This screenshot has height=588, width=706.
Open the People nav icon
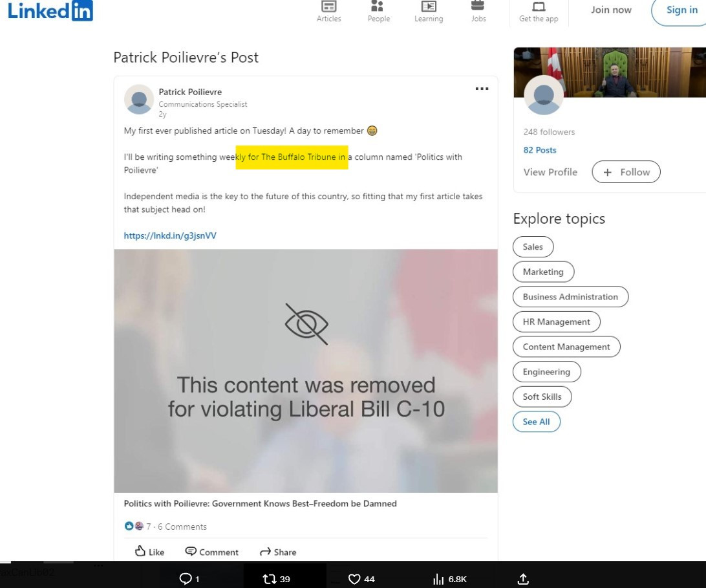pos(378,7)
